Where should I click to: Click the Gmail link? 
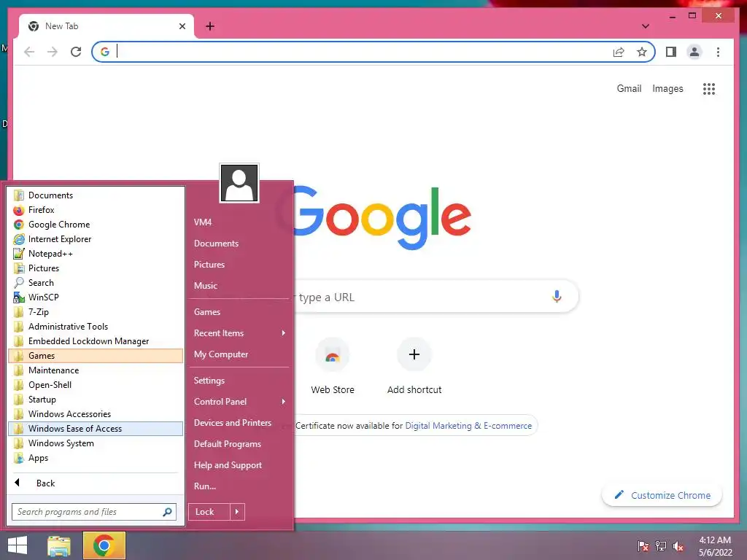point(629,88)
